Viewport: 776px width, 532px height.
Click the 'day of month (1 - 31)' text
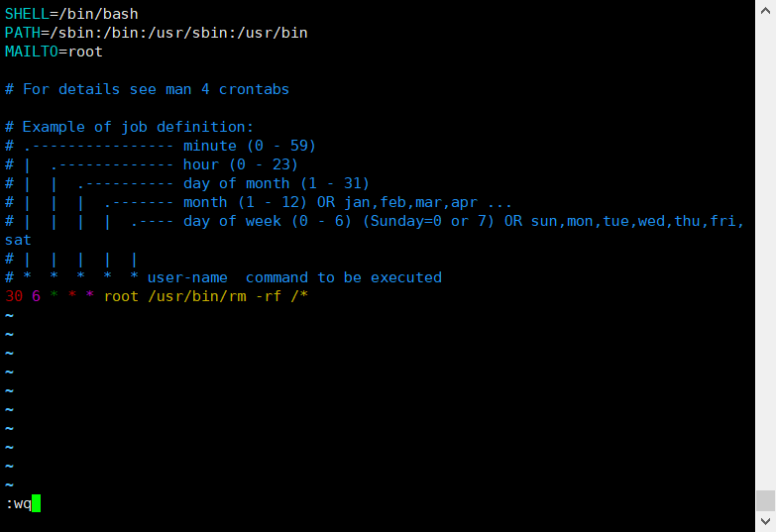pos(277,183)
